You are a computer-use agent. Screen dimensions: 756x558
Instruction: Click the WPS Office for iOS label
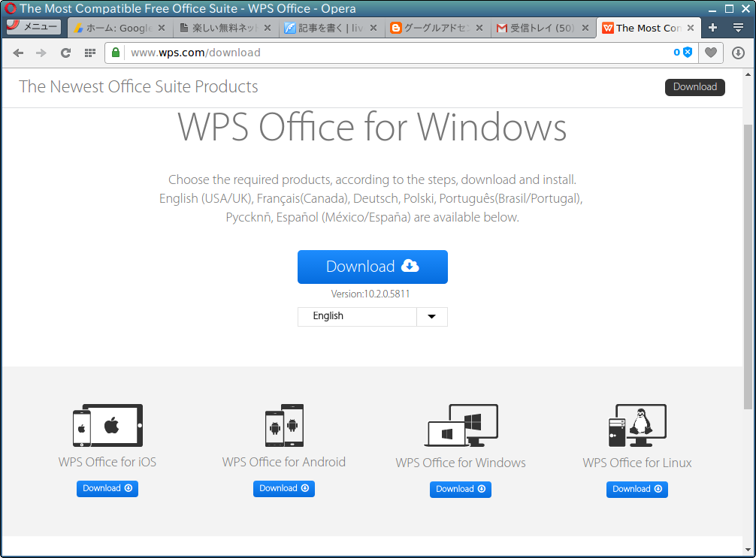tap(107, 462)
